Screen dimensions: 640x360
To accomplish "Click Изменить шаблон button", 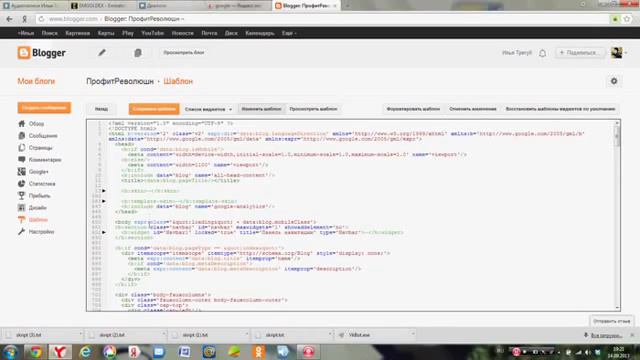I will (x=261, y=109).
